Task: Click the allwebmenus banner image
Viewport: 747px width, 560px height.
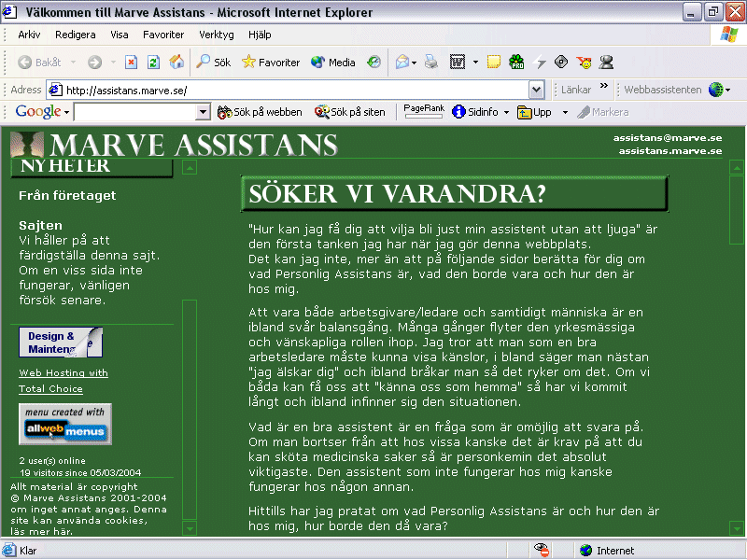Action: (x=65, y=425)
